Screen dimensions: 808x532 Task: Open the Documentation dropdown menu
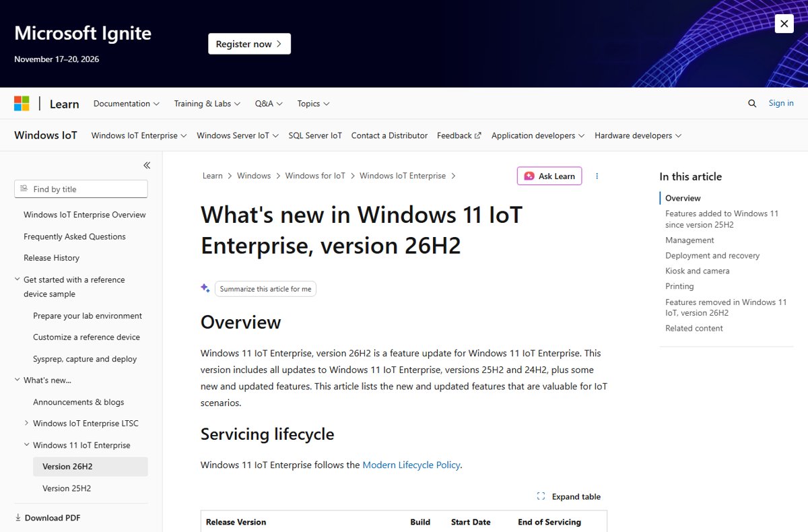coord(127,104)
